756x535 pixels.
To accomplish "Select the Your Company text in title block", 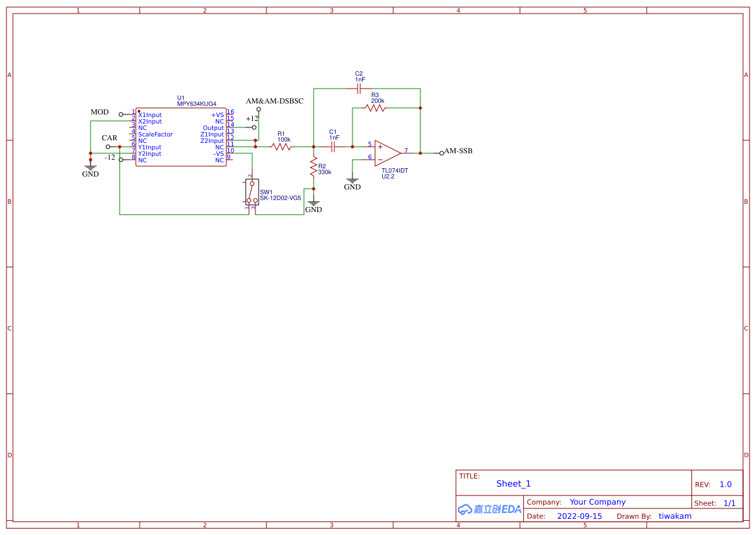I will pos(598,502).
